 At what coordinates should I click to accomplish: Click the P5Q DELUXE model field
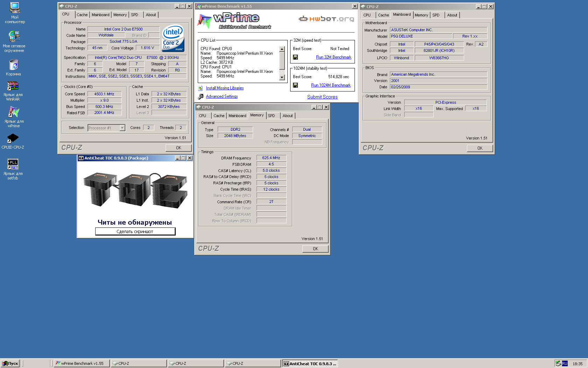(421, 36)
